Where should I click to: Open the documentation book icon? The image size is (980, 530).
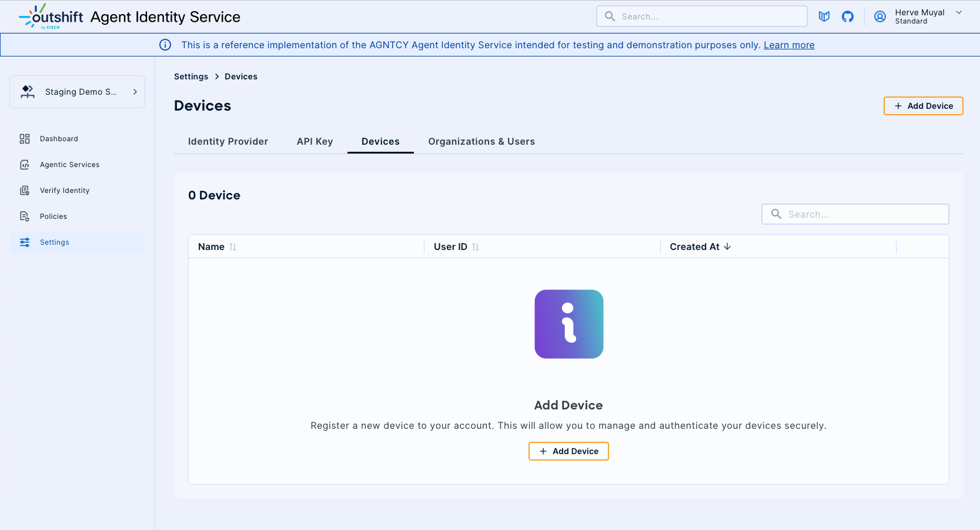pos(824,16)
